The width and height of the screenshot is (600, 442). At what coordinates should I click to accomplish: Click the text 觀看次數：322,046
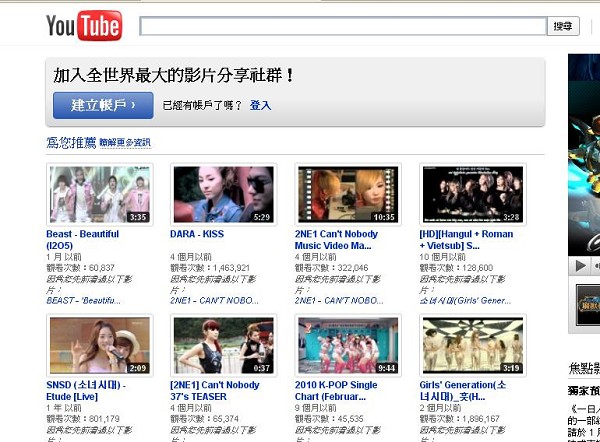[331, 268]
